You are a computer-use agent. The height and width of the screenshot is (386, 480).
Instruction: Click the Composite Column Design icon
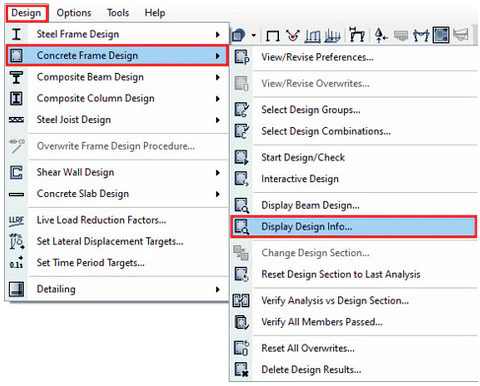[16, 98]
